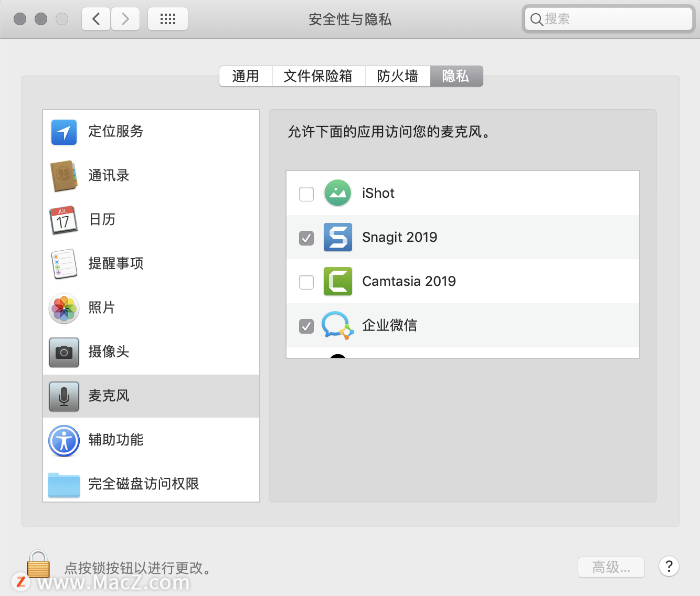Go forward with the right arrow button

[125, 19]
